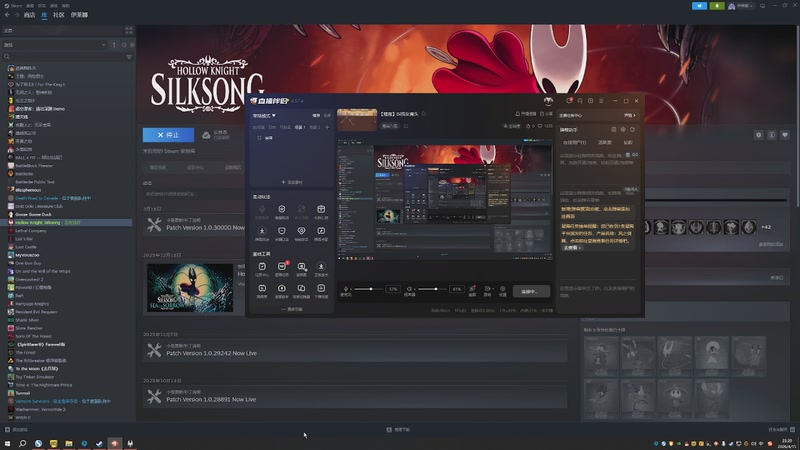This screenshot has width=800, height=450.
Task: Click the live tool icon with red badge
Action: click(x=282, y=268)
